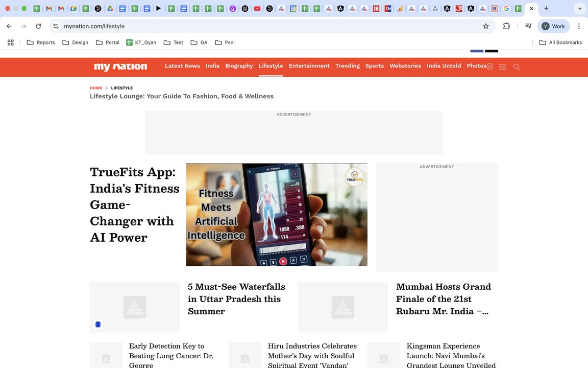
Task: Switch to the Google Drive tab
Action: pyautogui.click(x=110, y=8)
